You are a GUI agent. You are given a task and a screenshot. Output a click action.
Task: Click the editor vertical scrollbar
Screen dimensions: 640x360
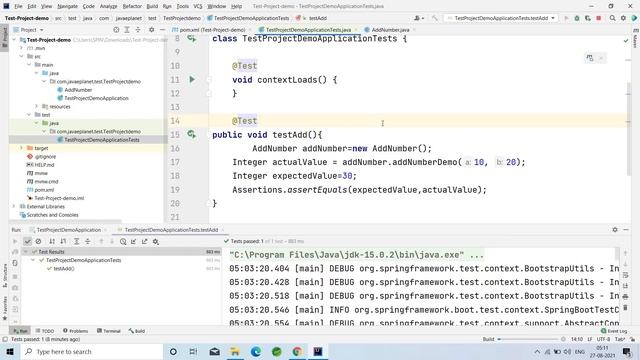click(628, 129)
